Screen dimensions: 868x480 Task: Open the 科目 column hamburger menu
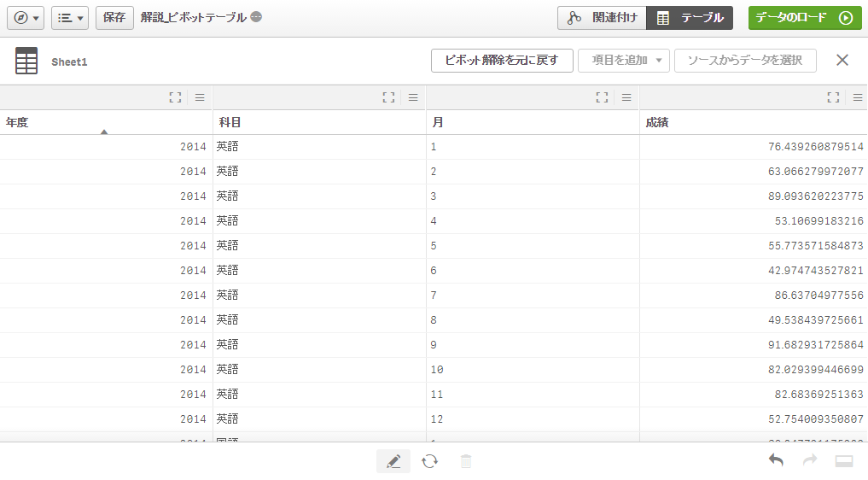click(413, 97)
